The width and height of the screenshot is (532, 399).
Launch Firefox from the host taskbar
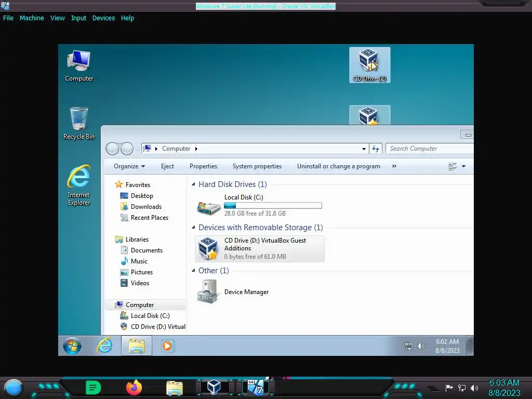pyautogui.click(x=134, y=387)
